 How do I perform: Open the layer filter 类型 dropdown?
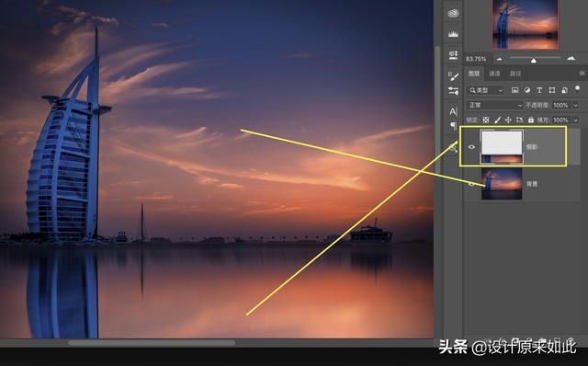(486, 90)
